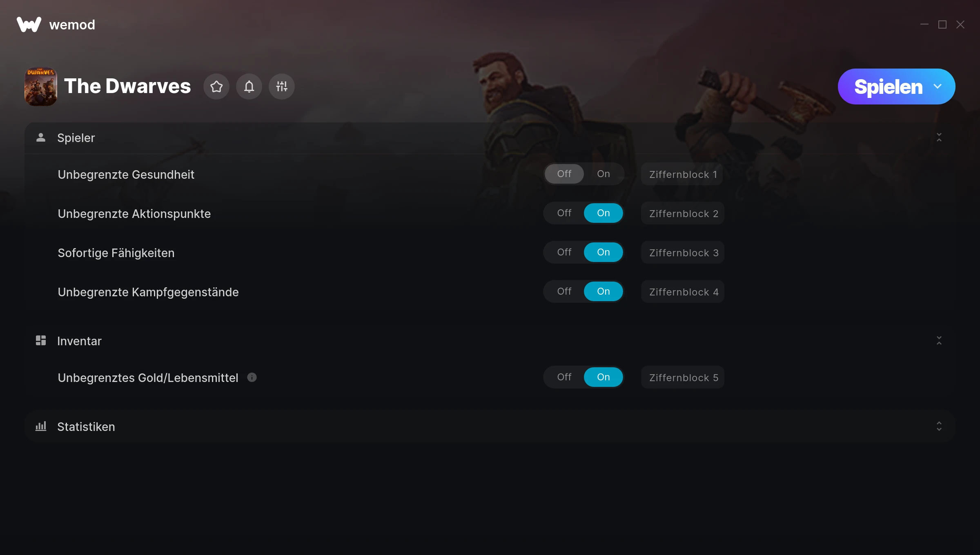
Task: Turn off Unbegrenzte Aktionspunkte
Action: pos(564,213)
